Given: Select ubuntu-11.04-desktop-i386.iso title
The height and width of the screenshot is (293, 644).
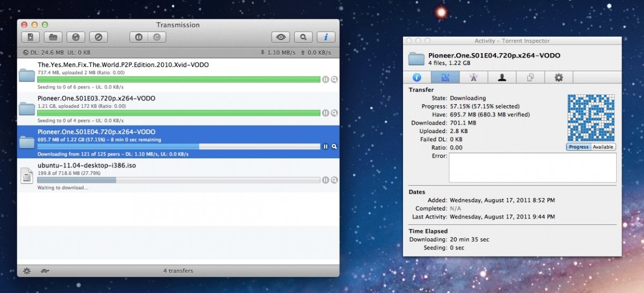Looking at the screenshot, I should coord(86,165).
